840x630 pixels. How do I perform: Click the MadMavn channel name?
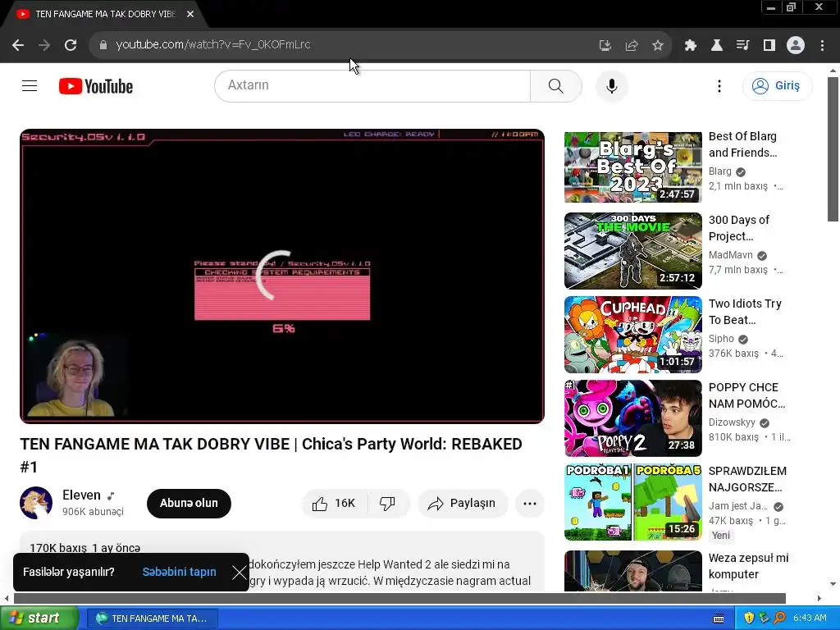731,255
